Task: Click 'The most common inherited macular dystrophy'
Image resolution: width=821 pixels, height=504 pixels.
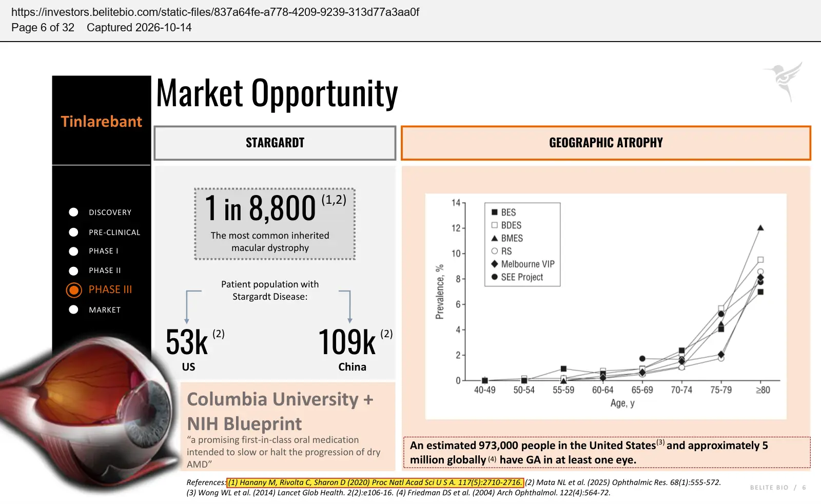Action: click(270, 242)
